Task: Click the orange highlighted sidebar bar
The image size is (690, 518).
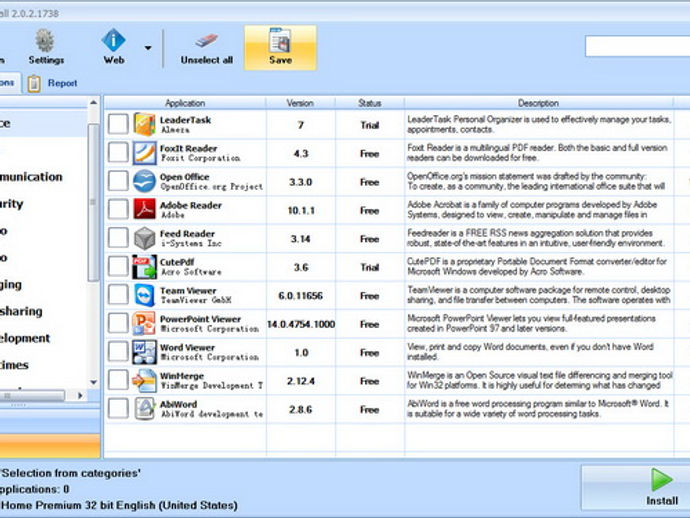Action: (x=50, y=446)
